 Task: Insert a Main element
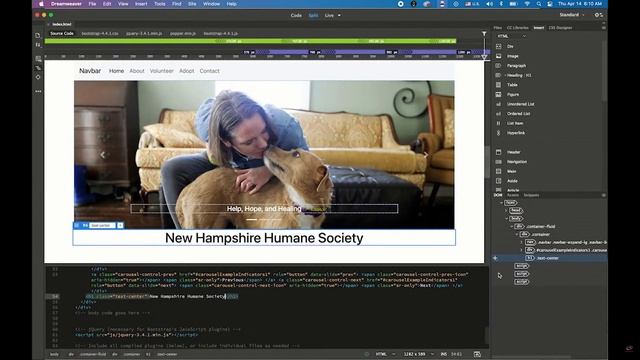pyautogui.click(x=511, y=171)
